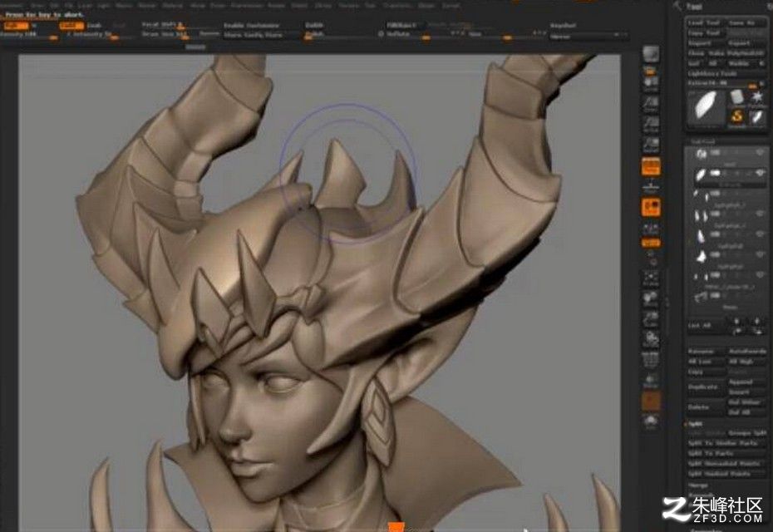This screenshot has height=532, width=773.
Task: Click Split Masked Points button
Action: click(726, 474)
